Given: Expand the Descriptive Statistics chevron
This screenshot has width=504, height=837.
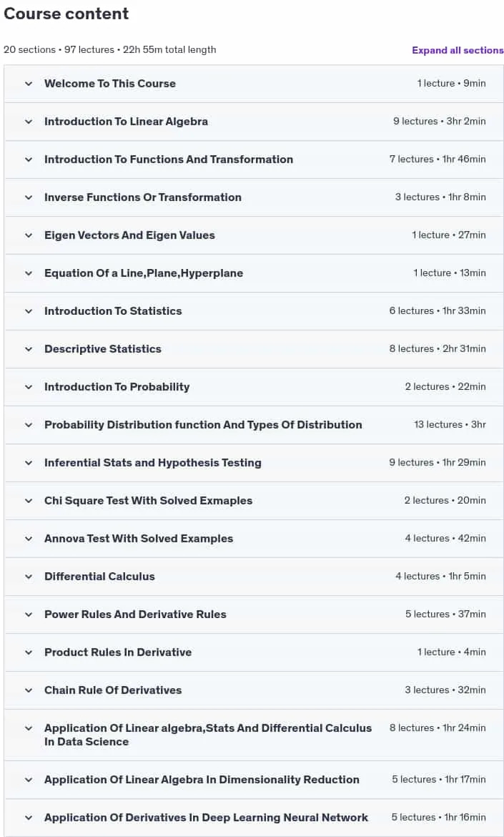Looking at the screenshot, I should coord(29,349).
